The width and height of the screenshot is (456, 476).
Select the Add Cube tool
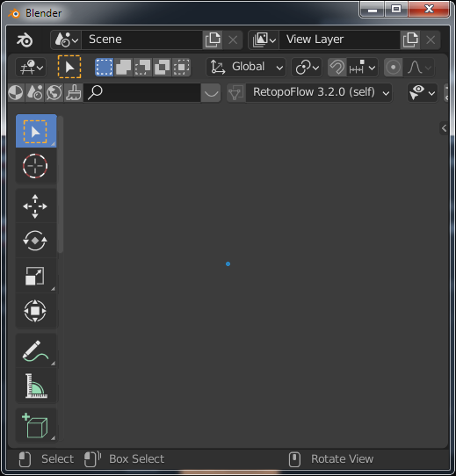(x=36, y=425)
